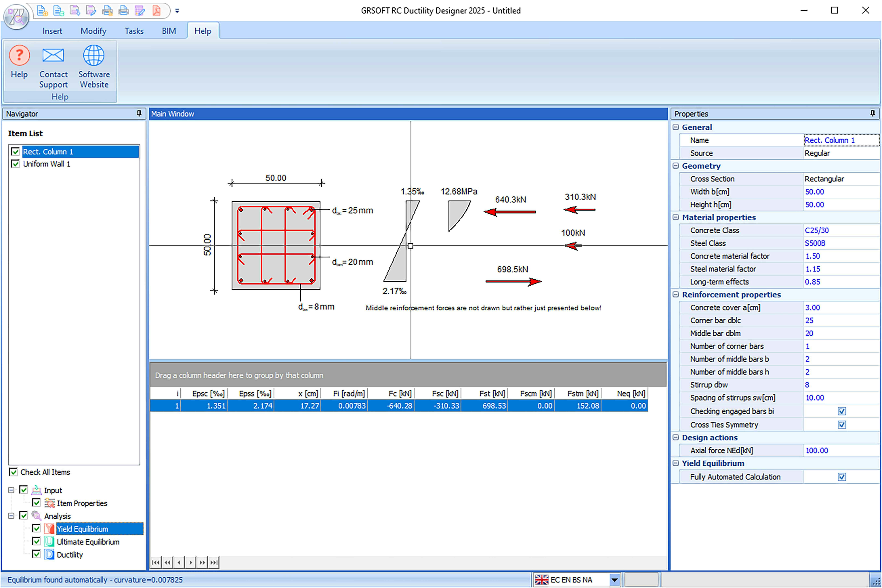Disable Cross Ties Symmetry
Image resolution: width=882 pixels, height=588 pixels.
click(x=842, y=424)
